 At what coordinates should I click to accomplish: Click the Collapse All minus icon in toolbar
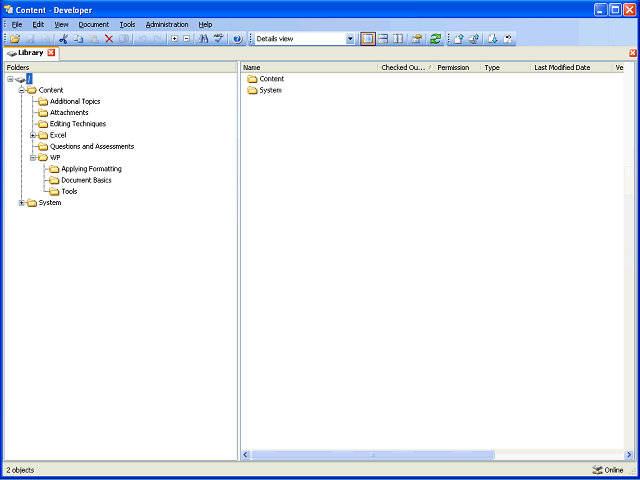coord(187,39)
